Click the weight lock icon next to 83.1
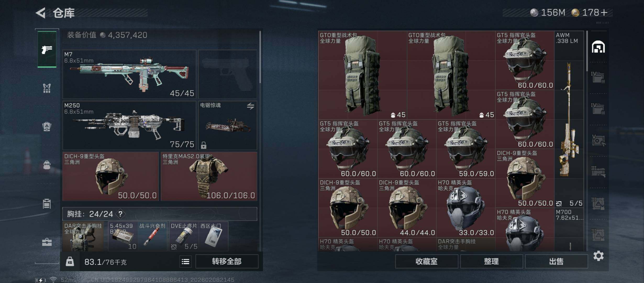Image resolution: width=644 pixels, height=283 pixels. [70, 262]
